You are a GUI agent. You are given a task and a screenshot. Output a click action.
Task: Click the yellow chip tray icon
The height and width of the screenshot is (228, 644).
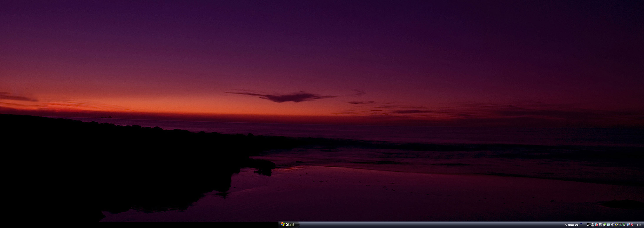[616, 225]
